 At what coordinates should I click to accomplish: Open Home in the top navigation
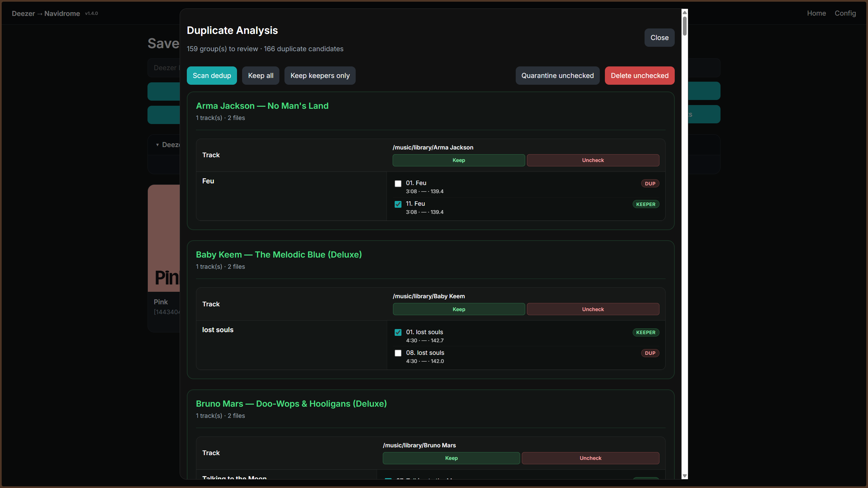(x=816, y=13)
